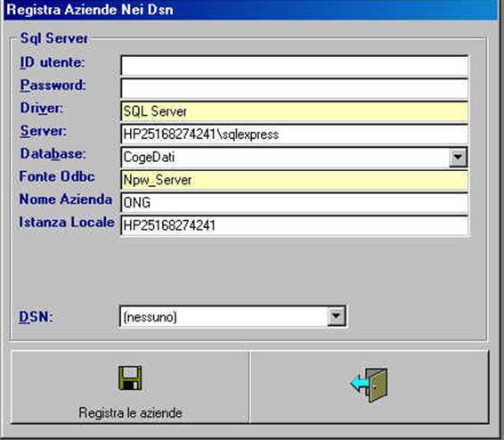Click the DSN label
Image resolution: width=504 pixels, height=440 pixels.
point(36,317)
